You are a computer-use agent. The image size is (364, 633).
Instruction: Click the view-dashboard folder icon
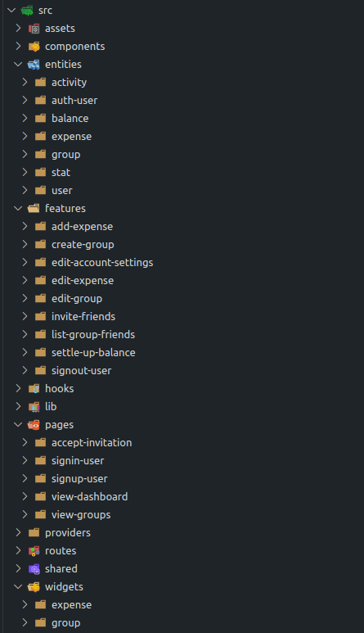[x=40, y=497]
